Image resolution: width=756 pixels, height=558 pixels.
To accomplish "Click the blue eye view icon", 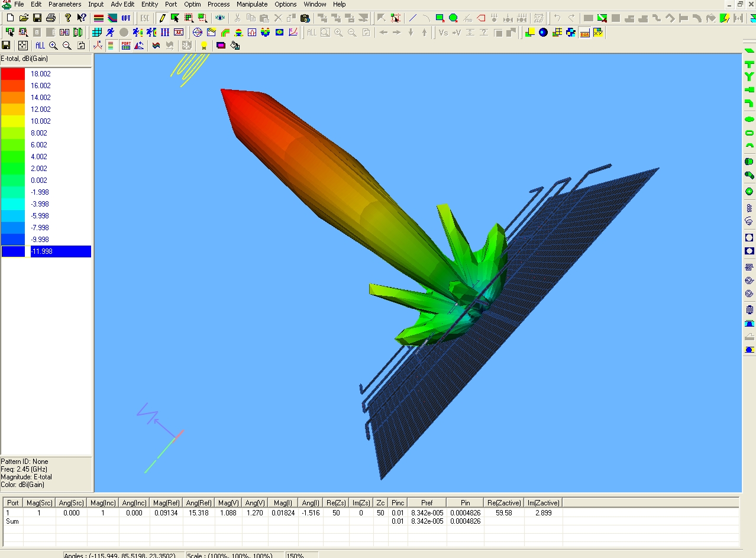I will [220, 18].
